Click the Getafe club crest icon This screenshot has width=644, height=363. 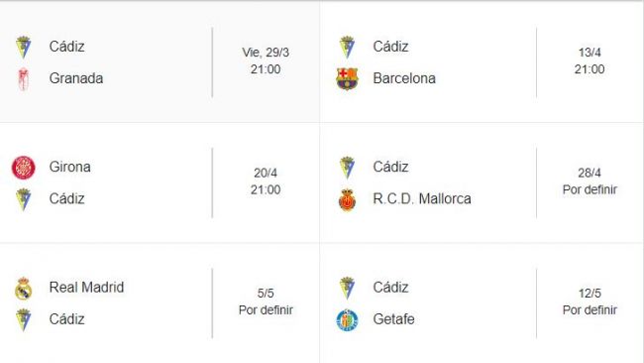(348, 319)
